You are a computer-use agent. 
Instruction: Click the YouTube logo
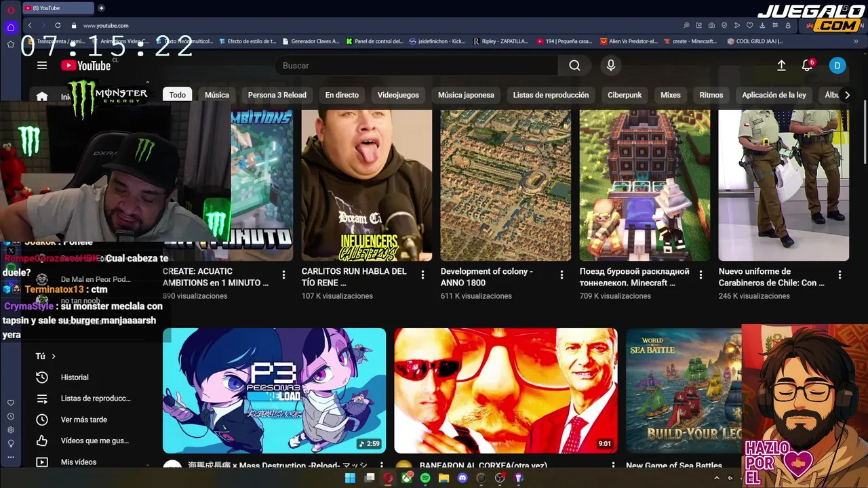click(x=86, y=65)
